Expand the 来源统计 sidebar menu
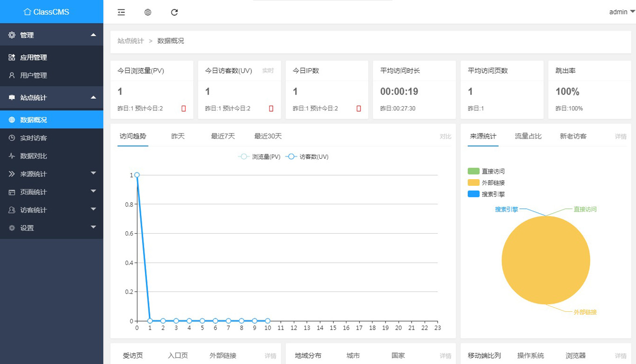This screenshot has width=636, height=364. click(51, 174)
